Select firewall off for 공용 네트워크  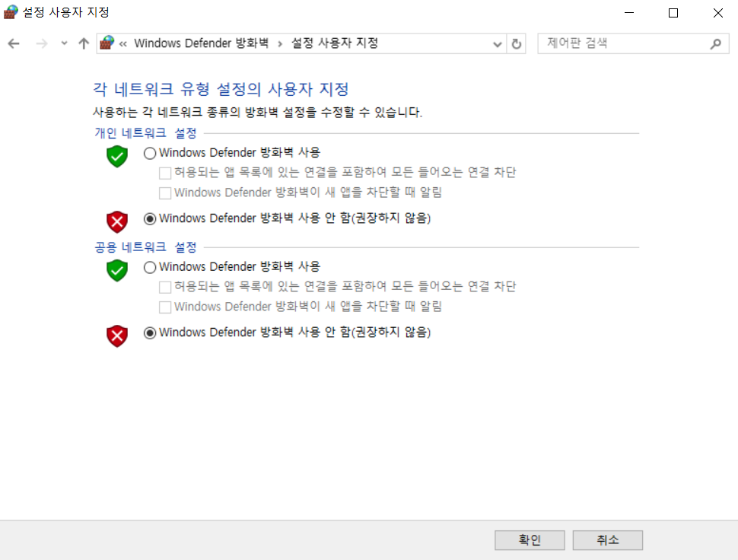tap(150, 333)
